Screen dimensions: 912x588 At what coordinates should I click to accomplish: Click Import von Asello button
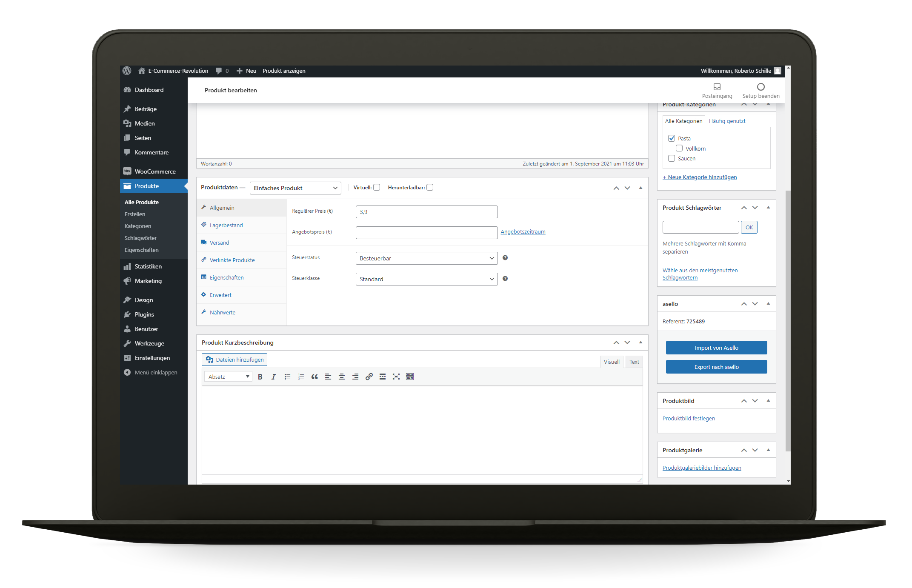pos(716,348)
